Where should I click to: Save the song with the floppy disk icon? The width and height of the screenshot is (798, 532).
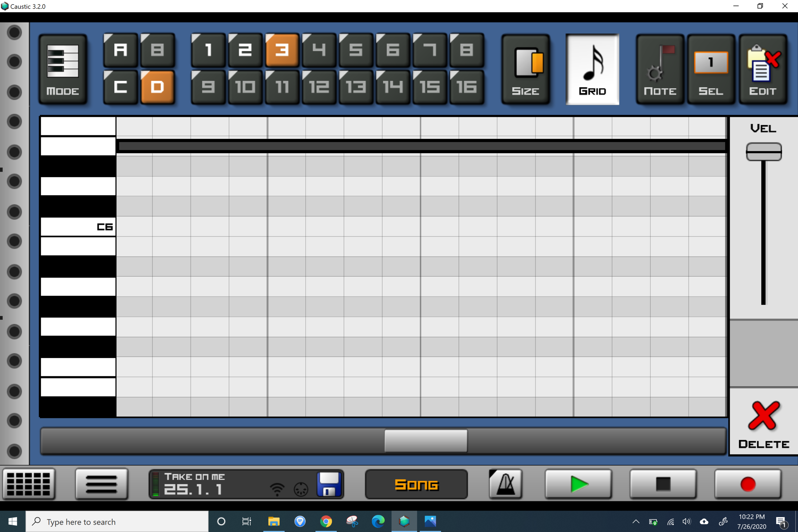pos(328,484)
